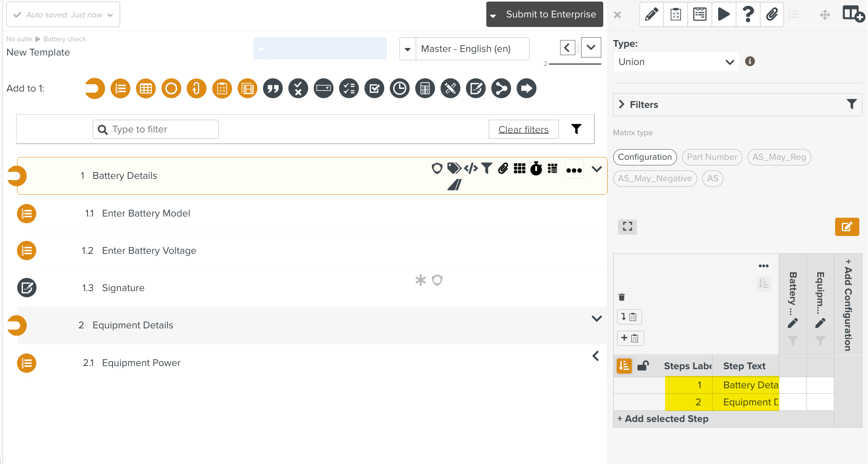Open the question mark help icon
This screenshot has width=868, height=464.
pos(748,14)
